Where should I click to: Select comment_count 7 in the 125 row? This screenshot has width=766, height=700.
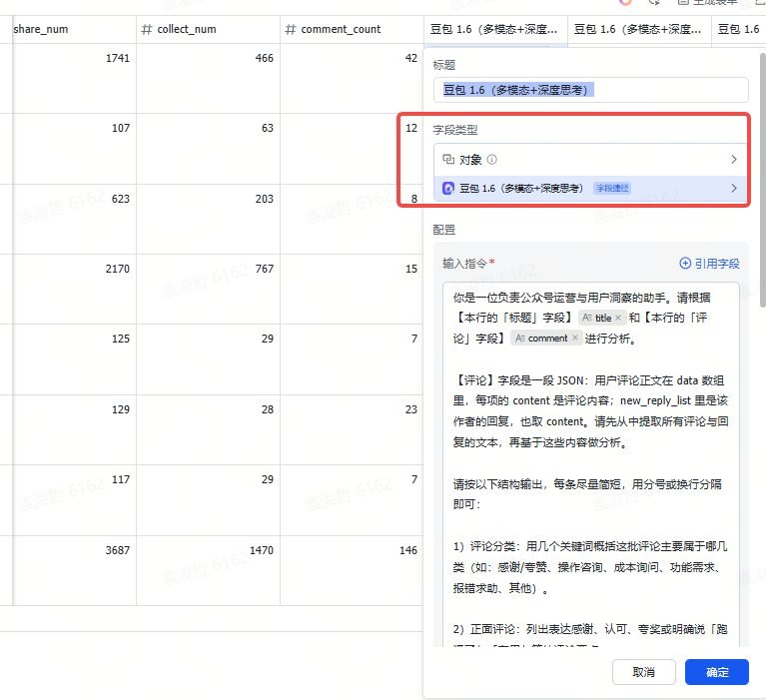352,359
